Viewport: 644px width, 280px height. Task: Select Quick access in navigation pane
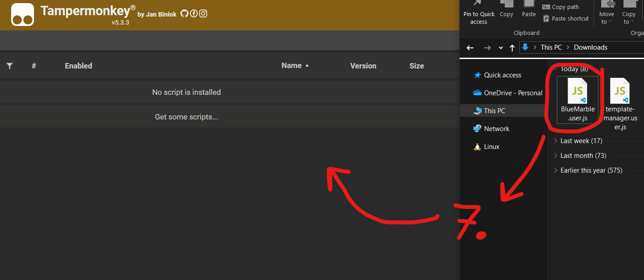(502, 75)
